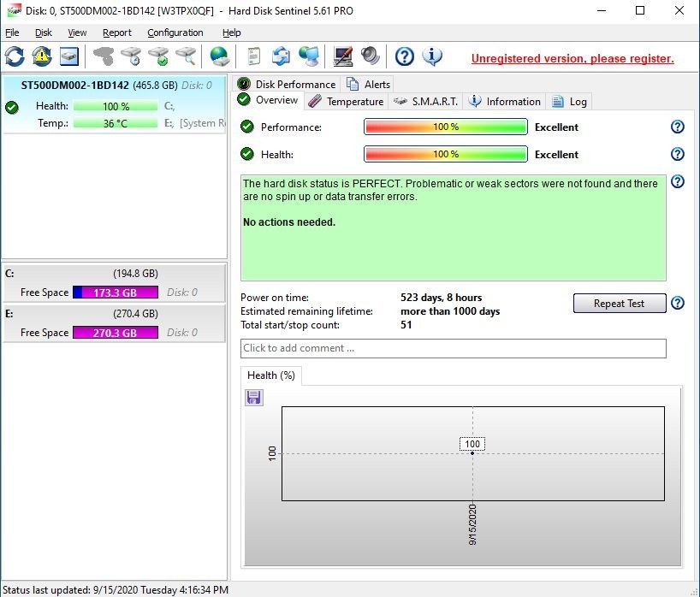700x597 pixels.
Task: Click the C: free space 173.3 GB bar
Action: (116, 293)
